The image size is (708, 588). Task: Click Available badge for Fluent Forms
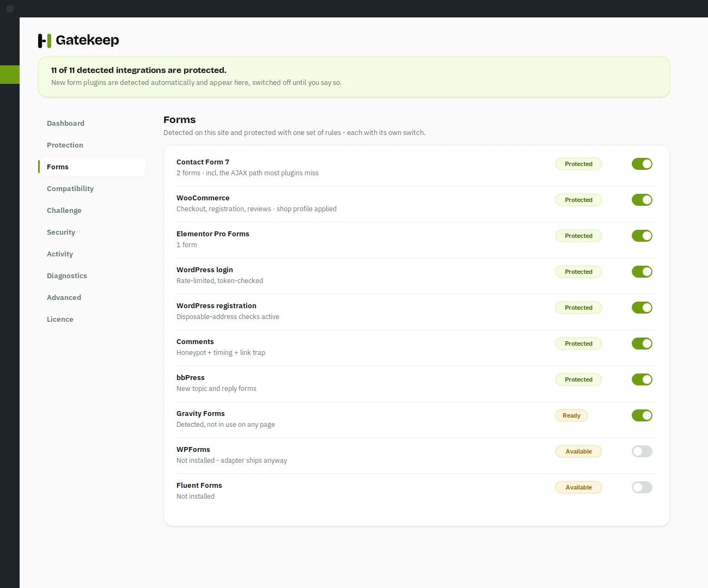(578, 487)
